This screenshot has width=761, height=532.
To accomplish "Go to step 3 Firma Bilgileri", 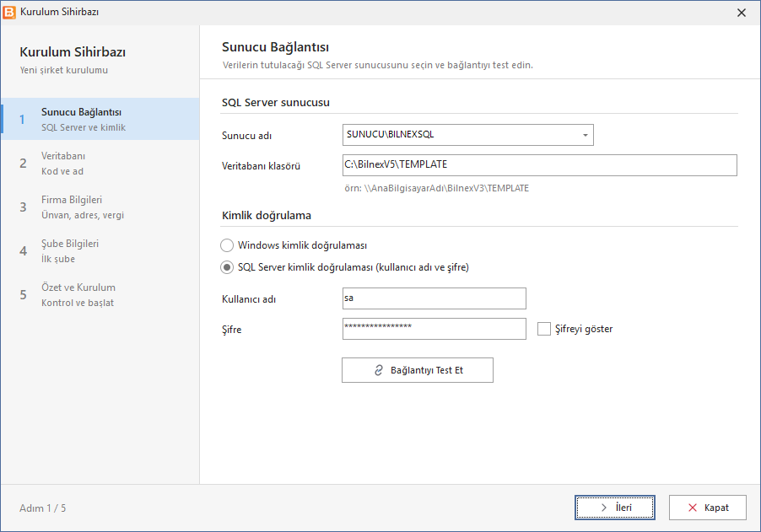I will (x=100, y=207).
